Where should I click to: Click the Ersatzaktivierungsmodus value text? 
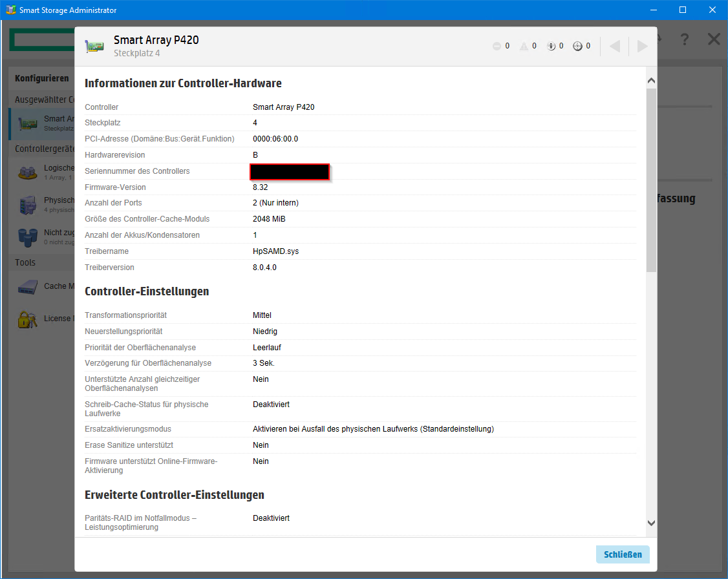click(373, 428)
